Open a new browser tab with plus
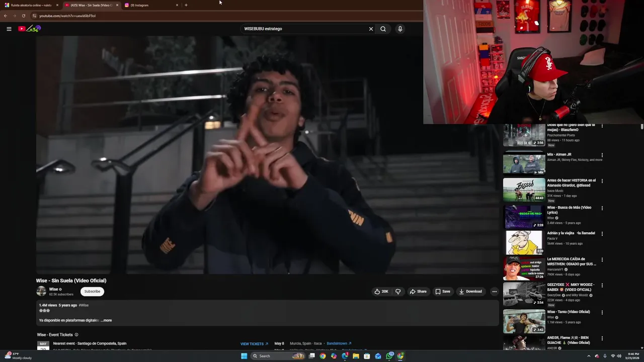Screen dimensions: 644x362 pyautogui.click(x=186, y=5)
